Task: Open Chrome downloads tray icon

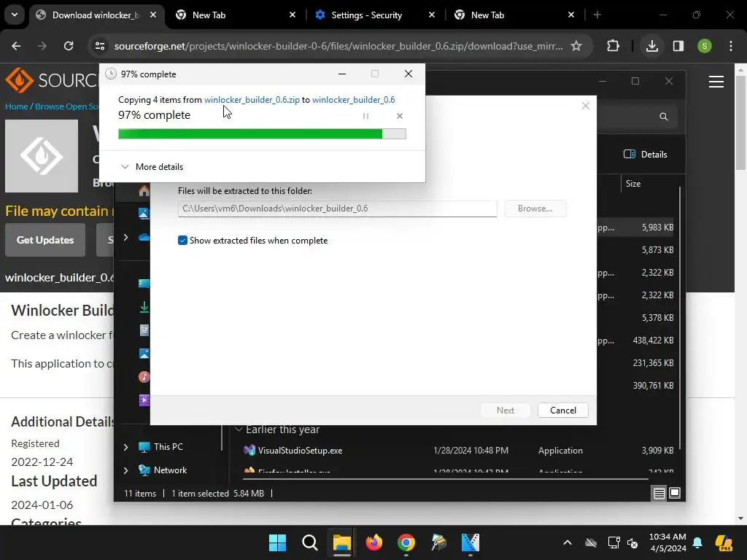Action: click(x=651, y=46)
